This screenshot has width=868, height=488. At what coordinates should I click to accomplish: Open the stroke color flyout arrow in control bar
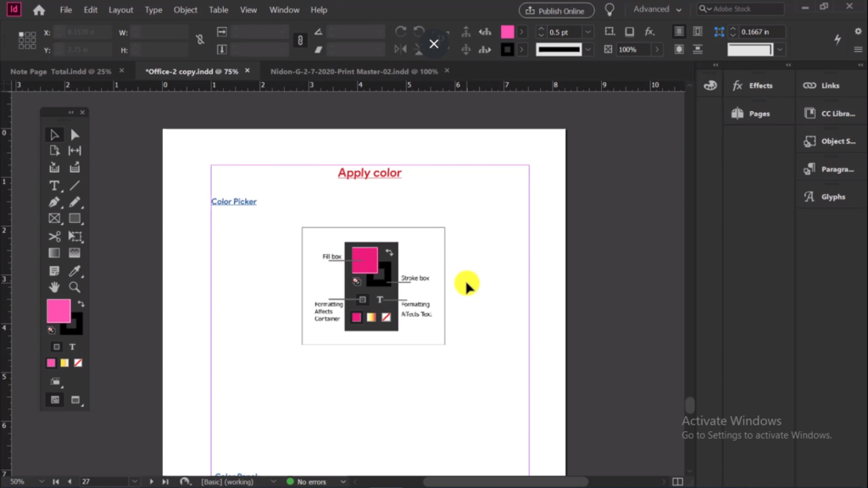(x=521, y=50)
